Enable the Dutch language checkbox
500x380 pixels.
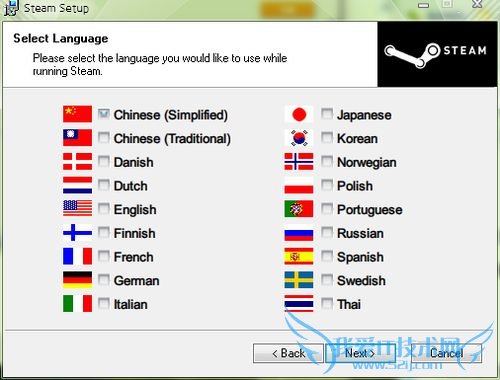click(104, 185)
